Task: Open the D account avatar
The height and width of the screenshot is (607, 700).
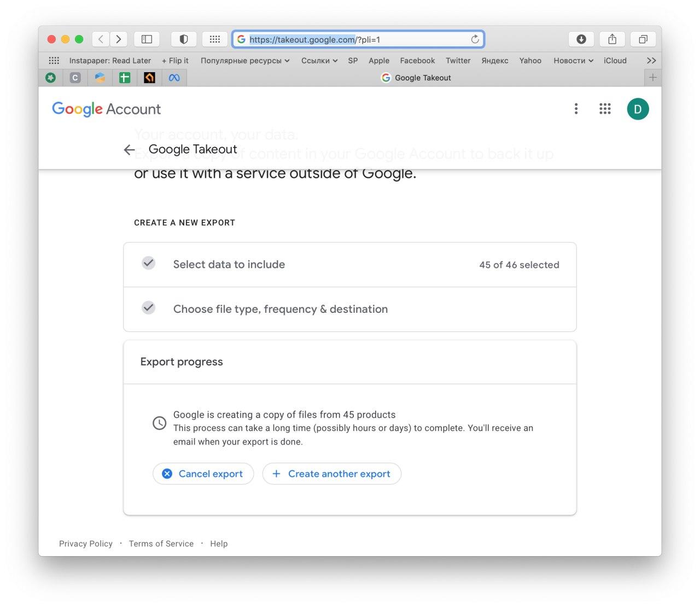Action: (638, 109)
